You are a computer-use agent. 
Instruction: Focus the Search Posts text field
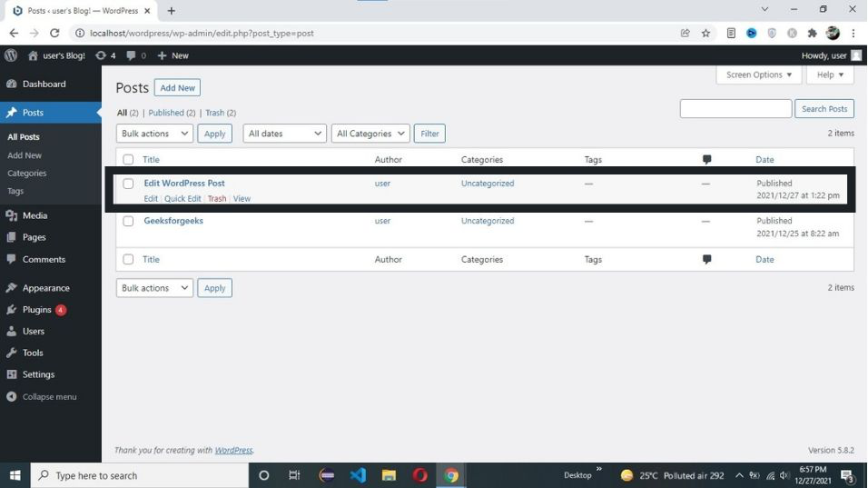tap(735, 108)
